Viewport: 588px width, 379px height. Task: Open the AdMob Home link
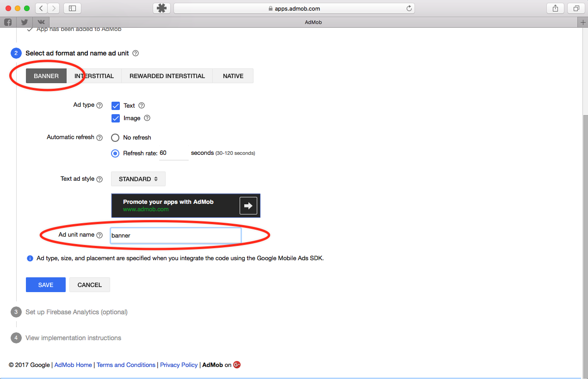[73, 365]
